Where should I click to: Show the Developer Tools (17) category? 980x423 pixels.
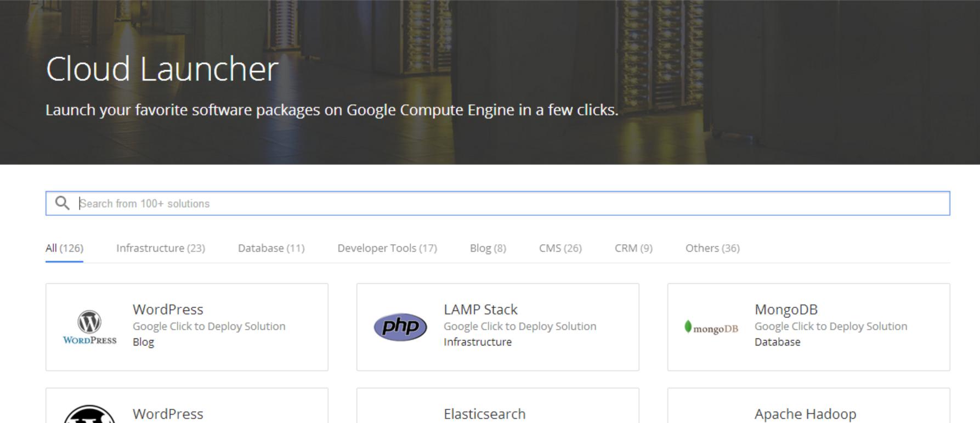pos(387,248)
